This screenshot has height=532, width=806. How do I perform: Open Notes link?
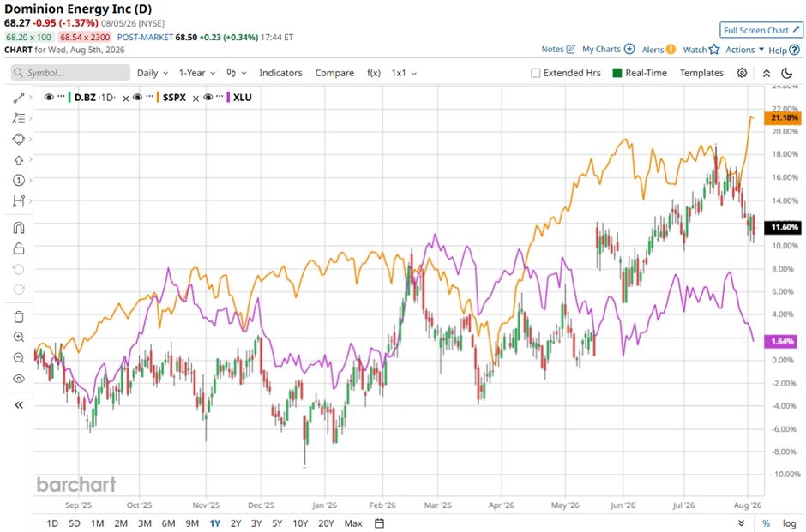(558, 50)
